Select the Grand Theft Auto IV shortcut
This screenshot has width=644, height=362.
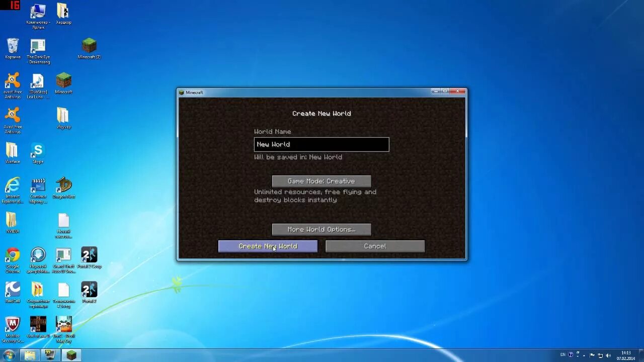tap(63, 259)
